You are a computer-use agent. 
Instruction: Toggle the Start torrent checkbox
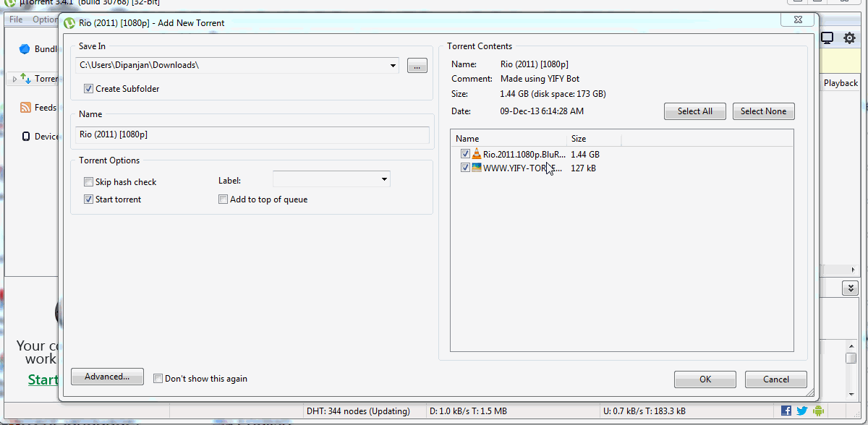88,199
